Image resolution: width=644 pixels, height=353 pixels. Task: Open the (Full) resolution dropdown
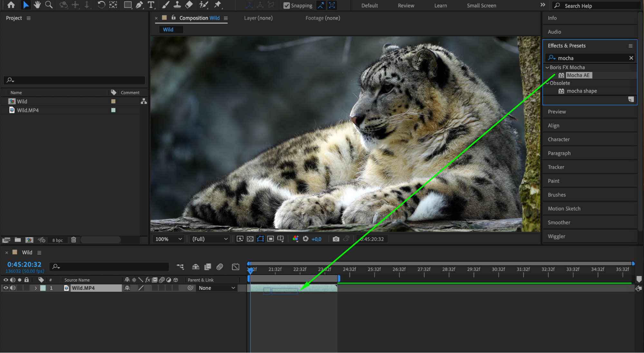tap(210, 239)
